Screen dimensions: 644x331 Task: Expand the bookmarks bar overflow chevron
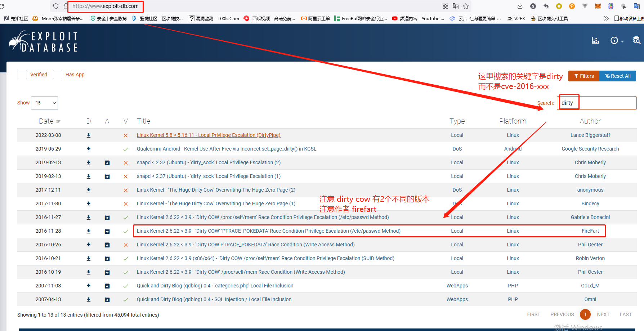[606, 18]
